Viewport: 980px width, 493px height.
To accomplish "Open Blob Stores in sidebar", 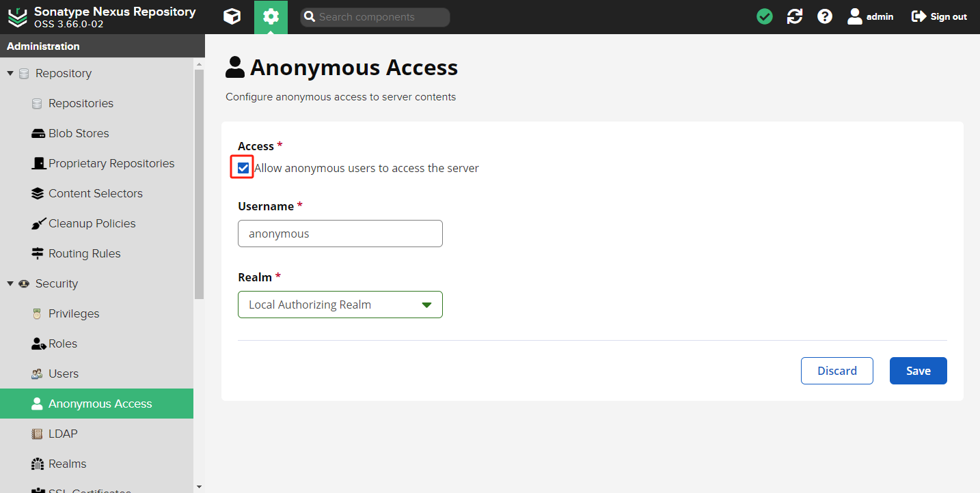I will (x=78, y=133).
